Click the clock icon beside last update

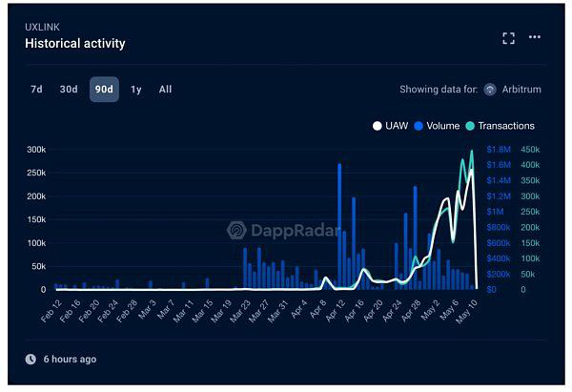(x=31, y=360)
